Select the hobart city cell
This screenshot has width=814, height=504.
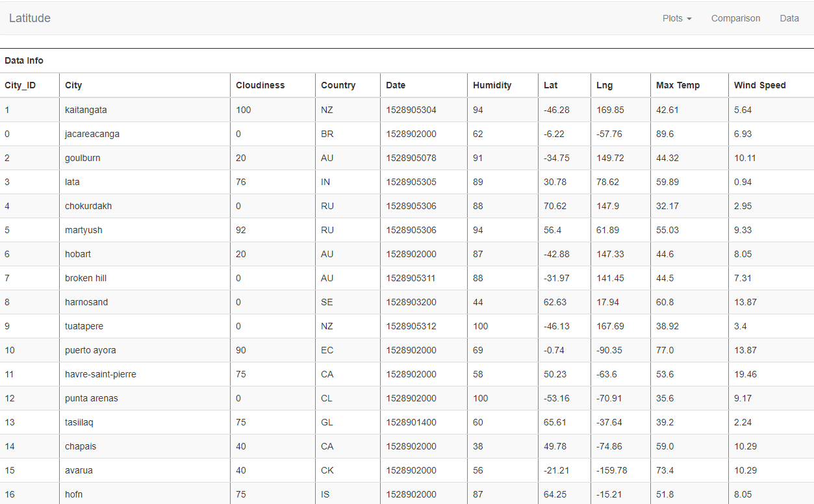pyautogui.click(x=145, y=254)
